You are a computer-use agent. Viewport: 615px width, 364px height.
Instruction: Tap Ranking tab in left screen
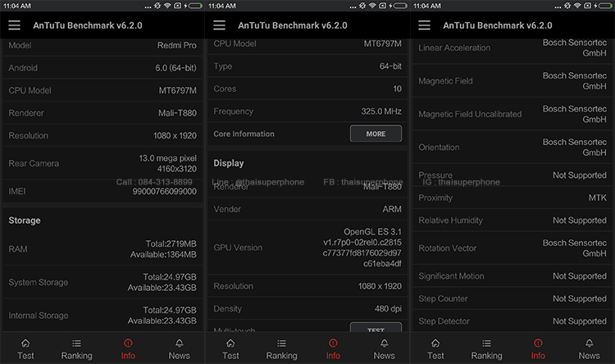pos(76,349)
